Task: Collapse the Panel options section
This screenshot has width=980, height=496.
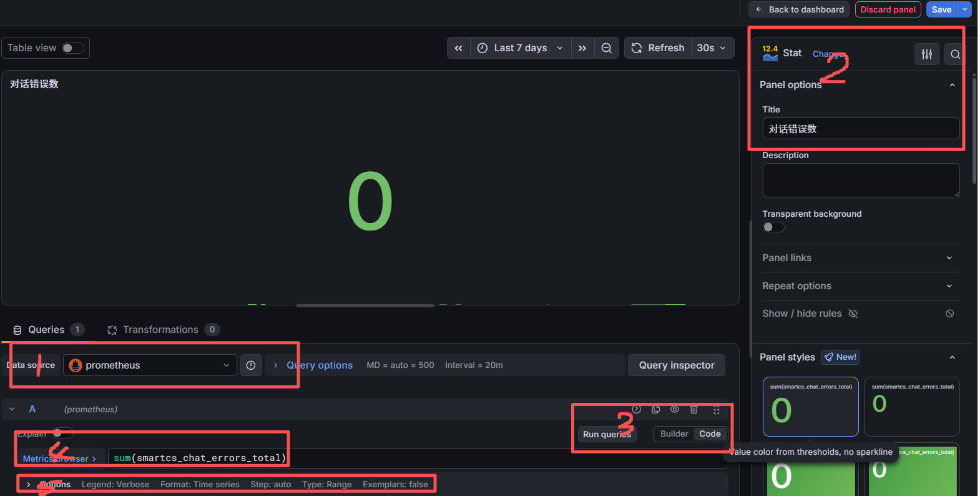Action: point(952,85)
